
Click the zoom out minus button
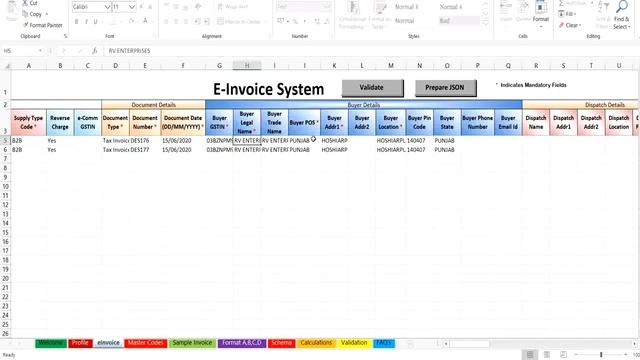[576, 355]
